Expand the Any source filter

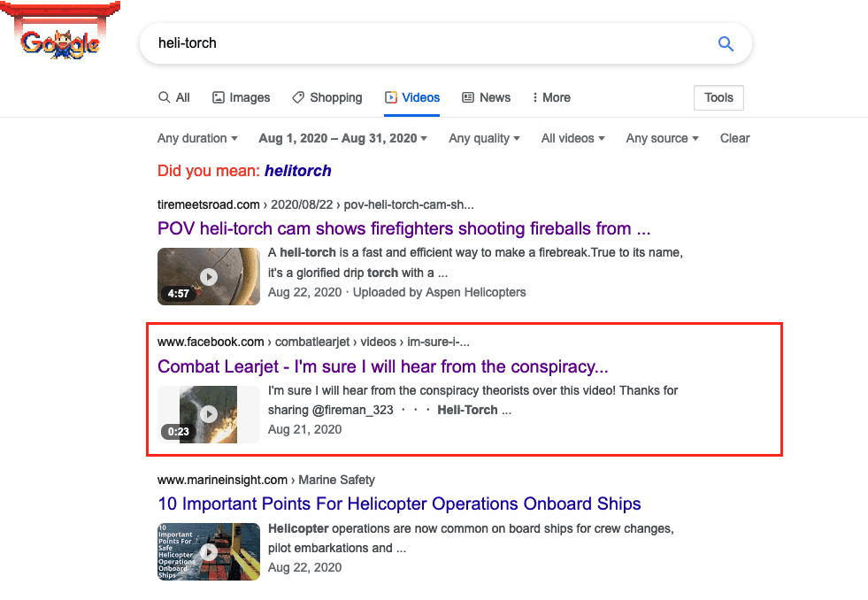[662, 138]
